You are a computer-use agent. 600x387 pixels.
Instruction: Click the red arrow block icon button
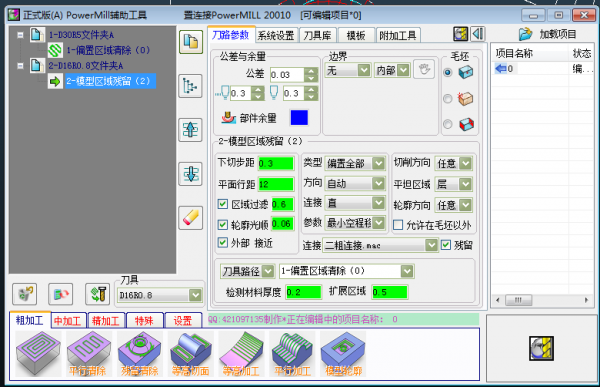[x=61, y=294]
